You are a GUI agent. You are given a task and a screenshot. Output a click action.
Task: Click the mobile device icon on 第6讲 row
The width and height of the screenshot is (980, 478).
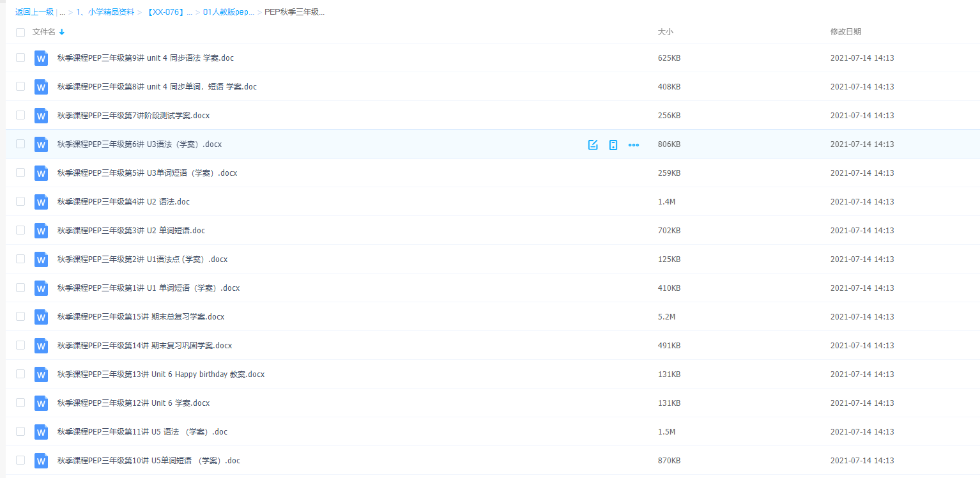click(x=613, y=144)
